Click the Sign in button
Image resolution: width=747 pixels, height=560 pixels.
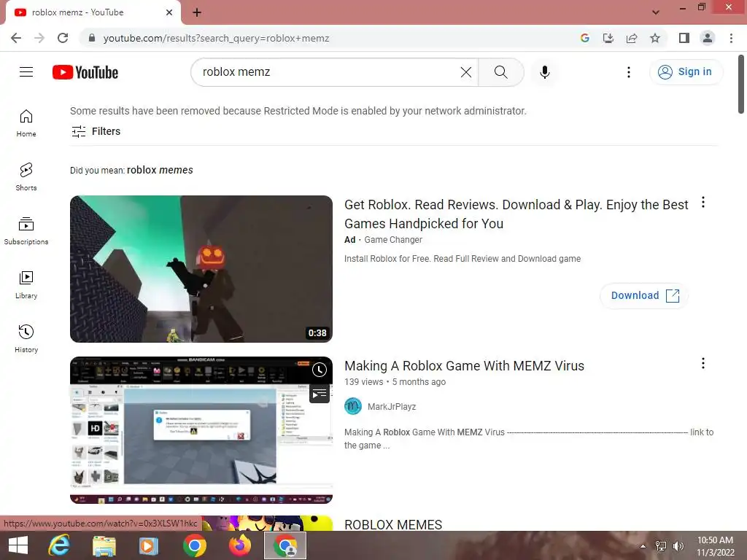pyautogui.click(x=686, y=72)
